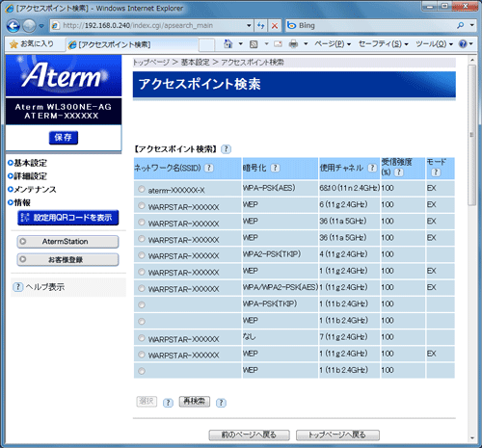Select the aterm-XXXXXX-X network radio button
The width and height of the screenshot is (482, 448).
142,189
